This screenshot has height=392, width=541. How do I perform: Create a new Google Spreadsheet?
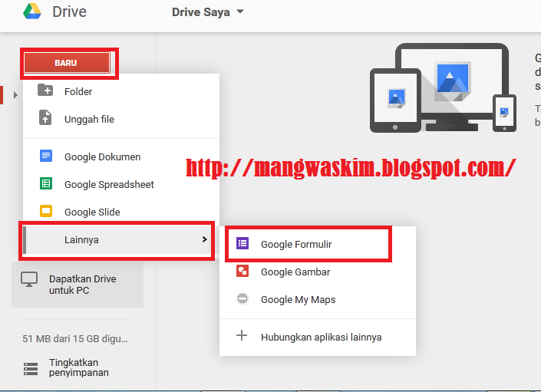(121, 184)
